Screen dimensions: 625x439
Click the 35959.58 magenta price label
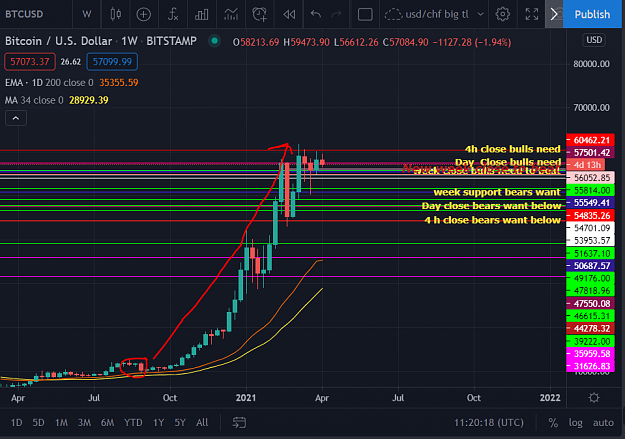[x=590, y=354]
